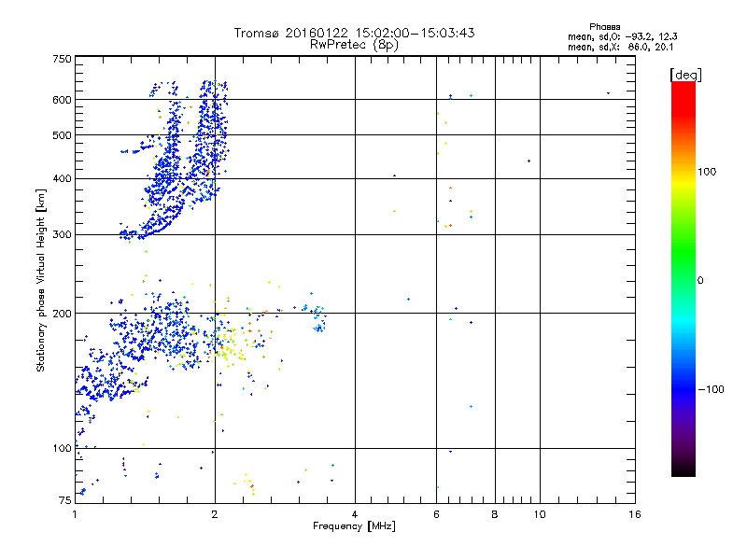
Task: Click the y-axis tick label '750'
Action: click(63, 59)
